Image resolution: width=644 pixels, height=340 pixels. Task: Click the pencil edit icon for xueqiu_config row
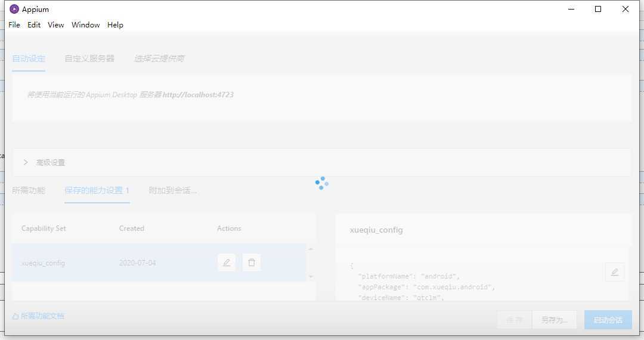227,262
